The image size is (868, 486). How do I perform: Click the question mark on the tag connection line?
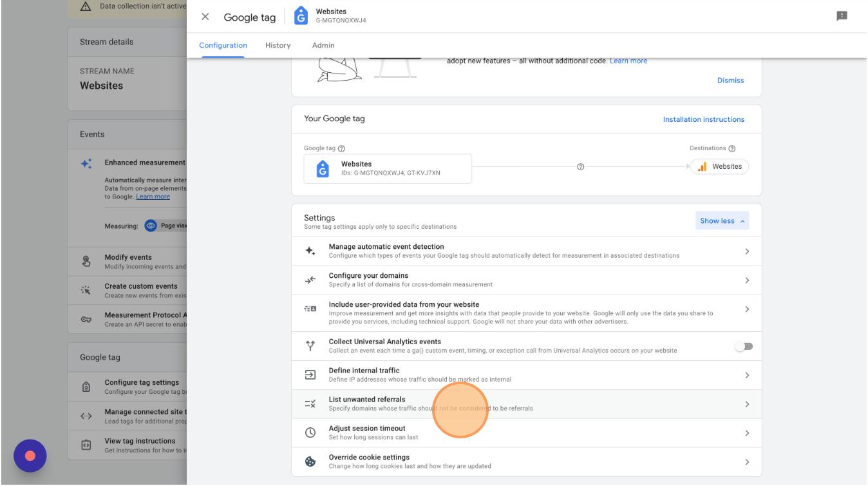point(580,167)
